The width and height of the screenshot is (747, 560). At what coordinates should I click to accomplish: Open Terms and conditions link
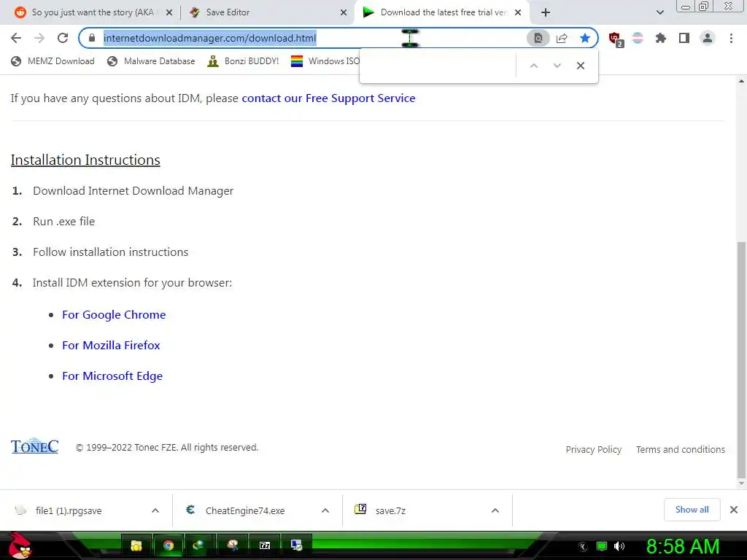coord(681,449)
